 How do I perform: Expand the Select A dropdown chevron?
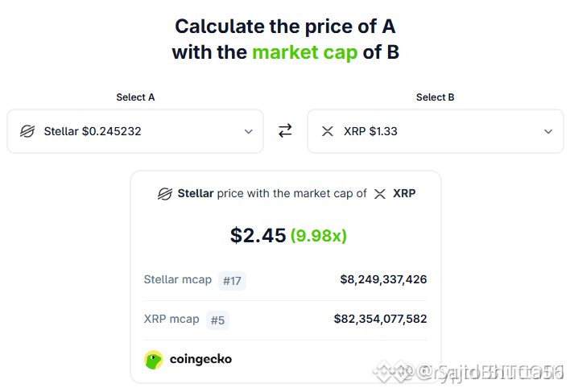tap(248, 131)
